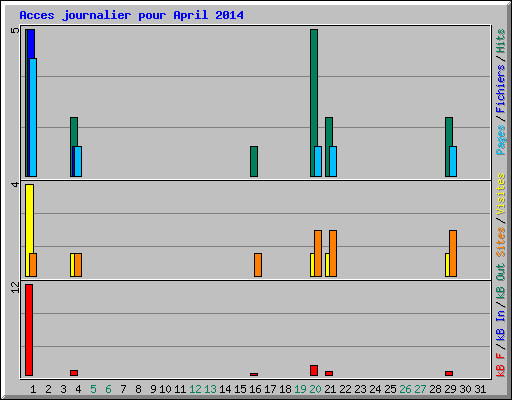Click the 'kB F' legend label

(x=501, y=364)
